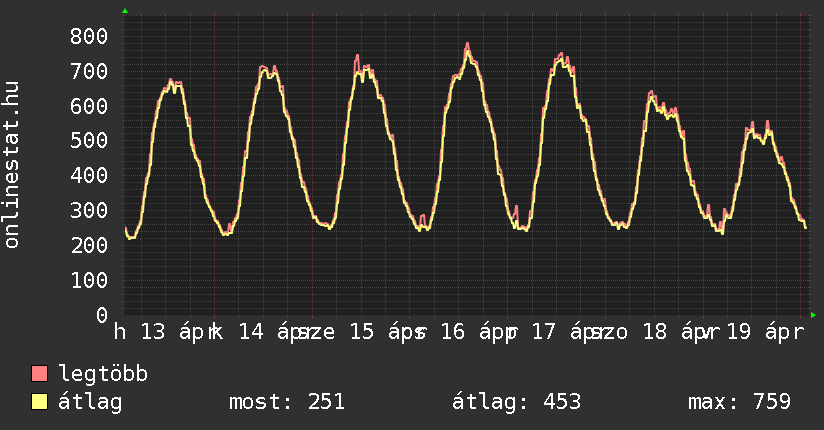The height and width of the screenshot is (430, 824).
Task: Select the 18 ápr date label
Action: tap(671, 332)
